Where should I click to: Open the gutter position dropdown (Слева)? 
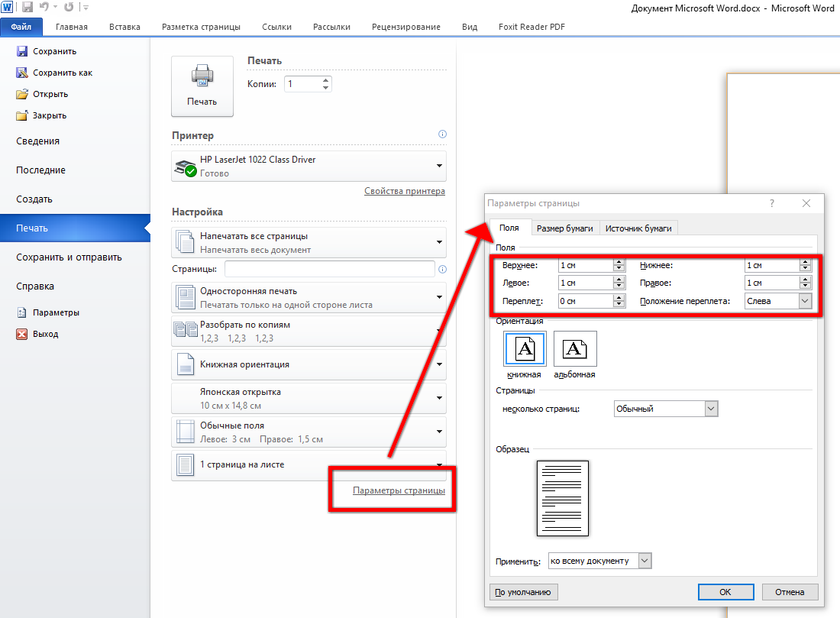coord(805,301)
